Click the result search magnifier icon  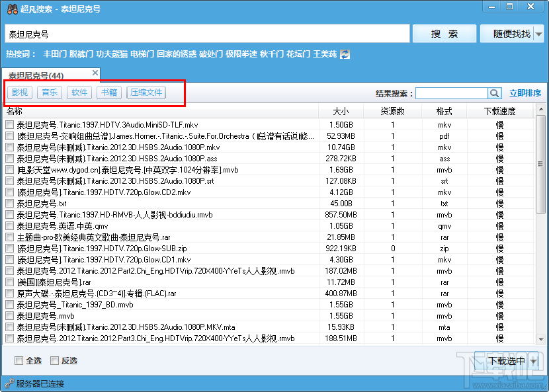coord(494,93)
